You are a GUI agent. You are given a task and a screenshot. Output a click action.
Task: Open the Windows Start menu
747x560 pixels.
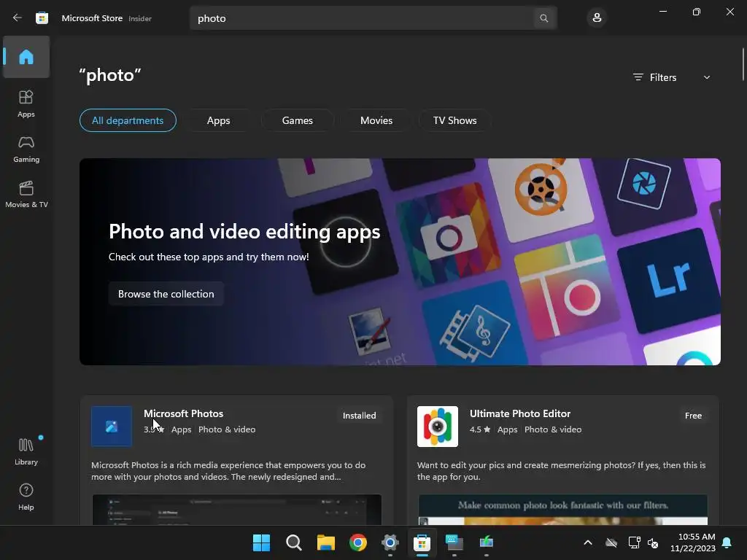click(x=261, y=542)
